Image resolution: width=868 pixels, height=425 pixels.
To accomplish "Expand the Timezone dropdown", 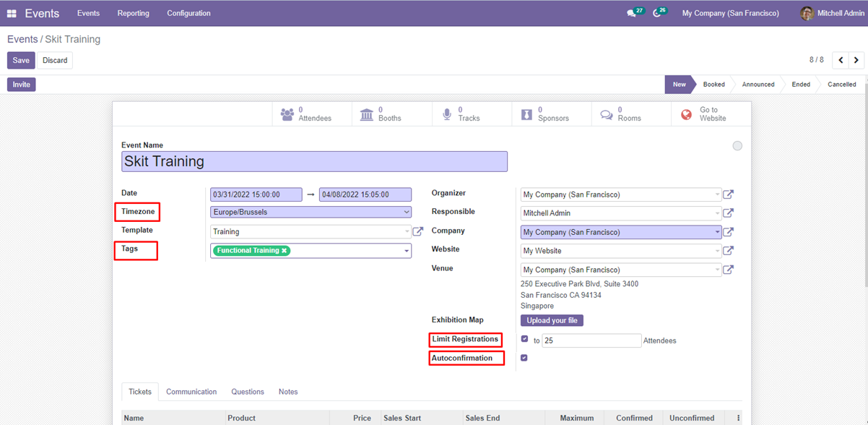I will pyautogui.click(x=407, y=212).
